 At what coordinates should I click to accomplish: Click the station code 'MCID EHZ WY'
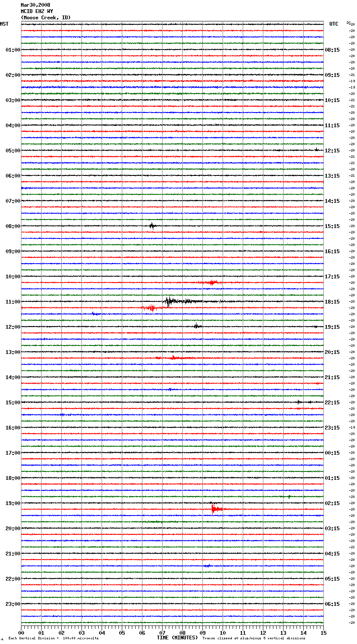(x=37, y=11)
